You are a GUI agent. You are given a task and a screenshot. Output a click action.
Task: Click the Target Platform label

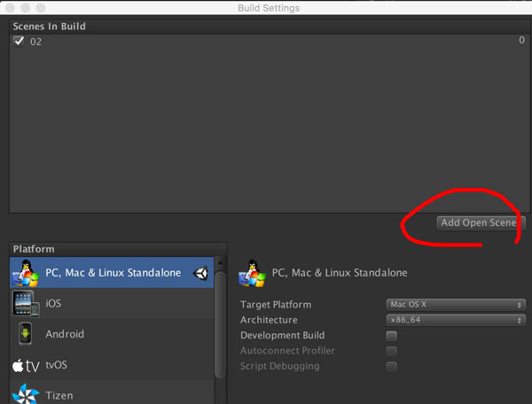(x=276, y=305)
